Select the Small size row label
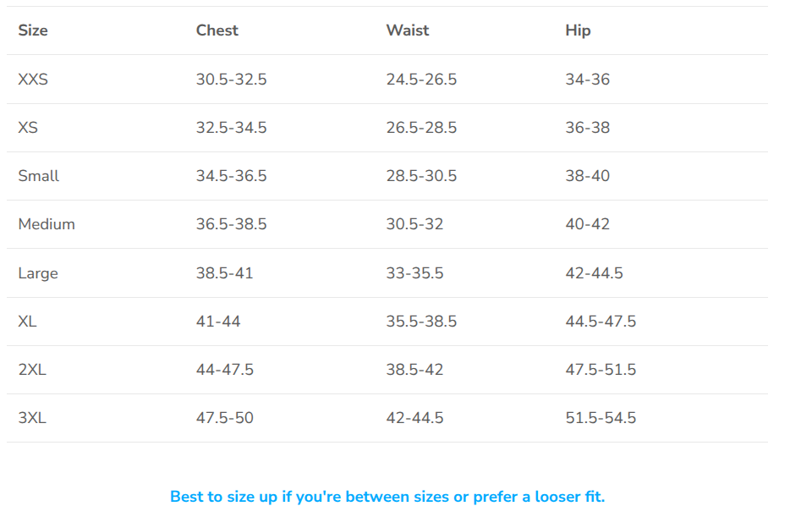The image size is (812, 517). coord(39,176)
